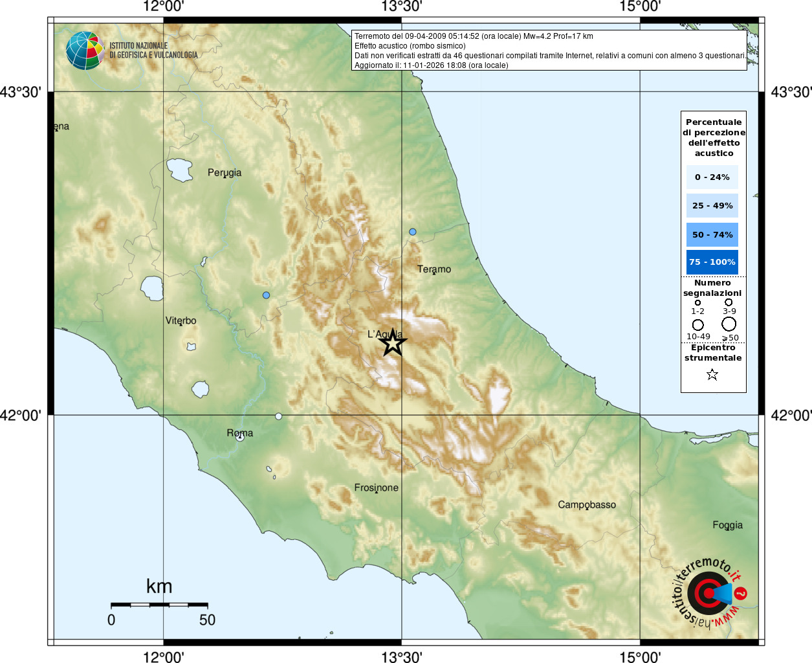Click the 'Dati non verificati' questionnaire line
This screenshot has width=812, height=663.
coord(550,56)
